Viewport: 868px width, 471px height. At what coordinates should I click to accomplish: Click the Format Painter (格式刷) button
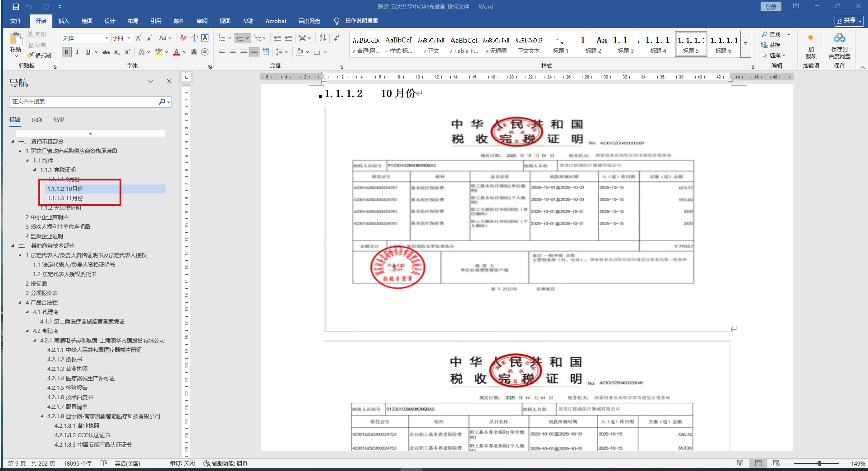click(39, 55)
